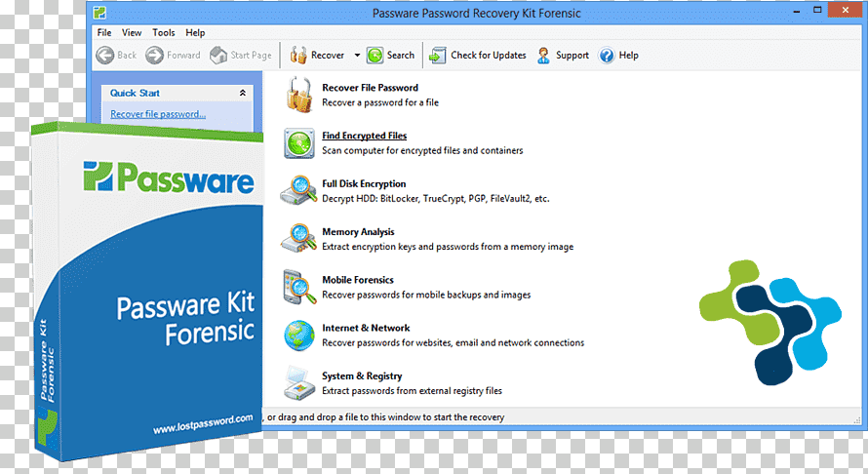Click the Find Encrypted Files radar icon

click(299, 143)
